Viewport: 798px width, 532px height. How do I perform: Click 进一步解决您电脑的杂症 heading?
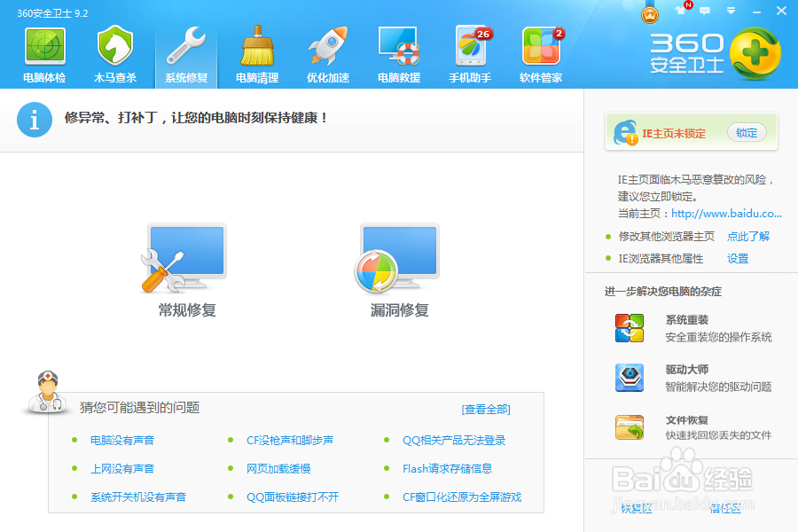pyautogui.click(x=663, y=292)
